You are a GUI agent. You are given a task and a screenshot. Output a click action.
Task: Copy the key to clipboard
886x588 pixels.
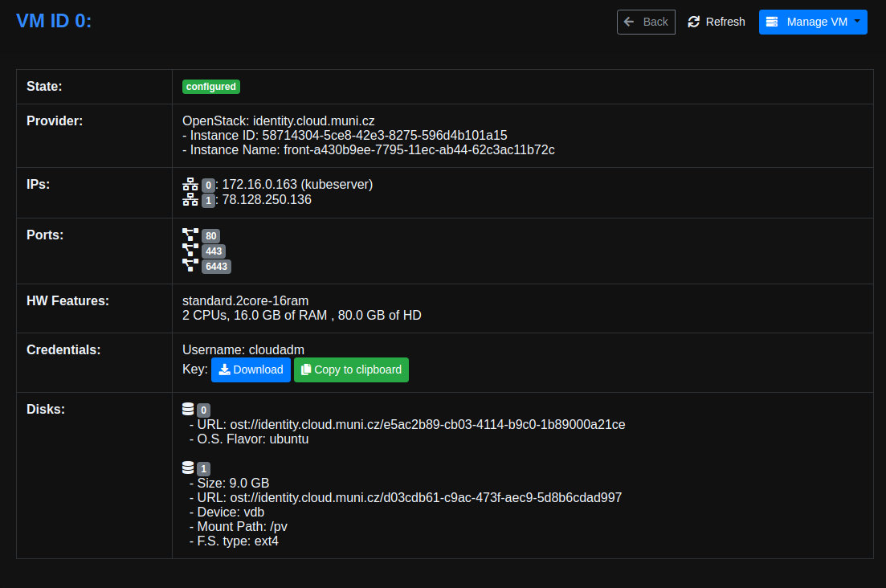351,370
